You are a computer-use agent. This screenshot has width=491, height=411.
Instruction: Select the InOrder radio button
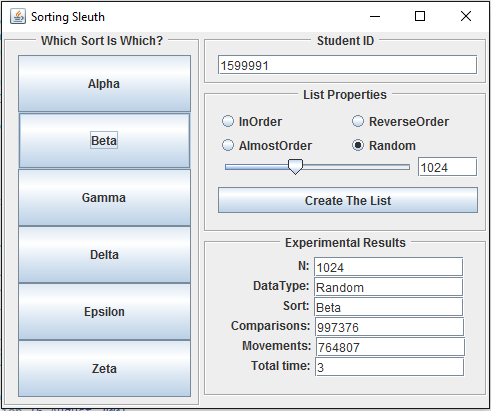click(228, 121)
